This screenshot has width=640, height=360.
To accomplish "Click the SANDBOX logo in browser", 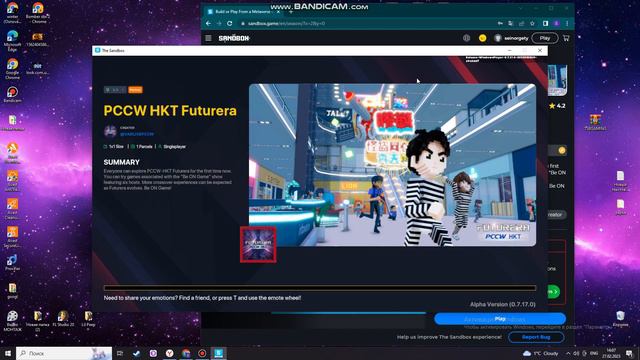I will (x=234, y=38).
